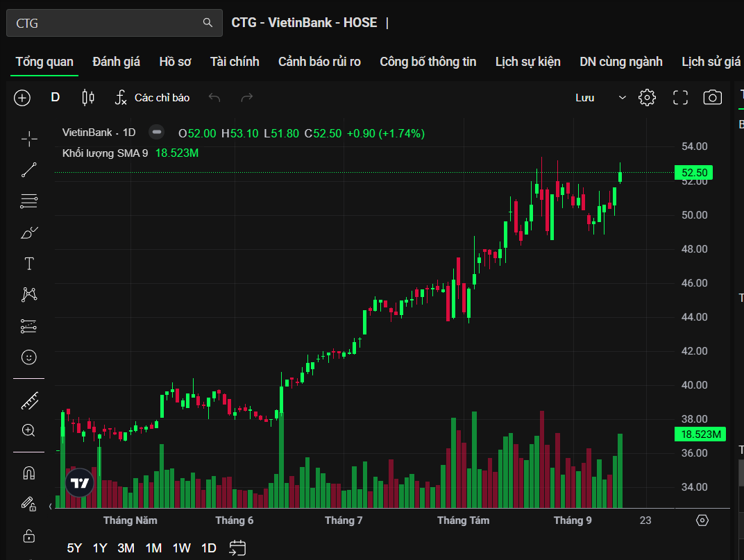Image resolution: width=744 pixels, height=560 pixels.
Task: Set chart range to 1W
Action: pyautogui.click(x=182, y=548)
